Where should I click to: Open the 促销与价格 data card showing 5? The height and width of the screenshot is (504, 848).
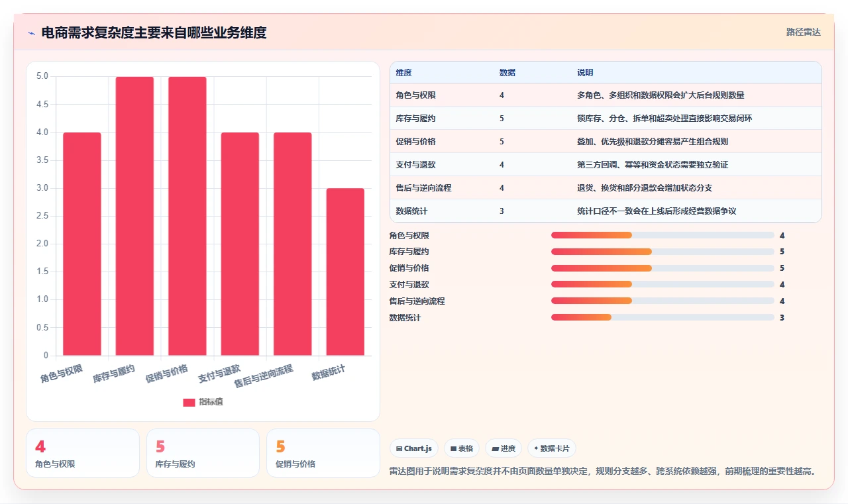(x=323, y=453)
